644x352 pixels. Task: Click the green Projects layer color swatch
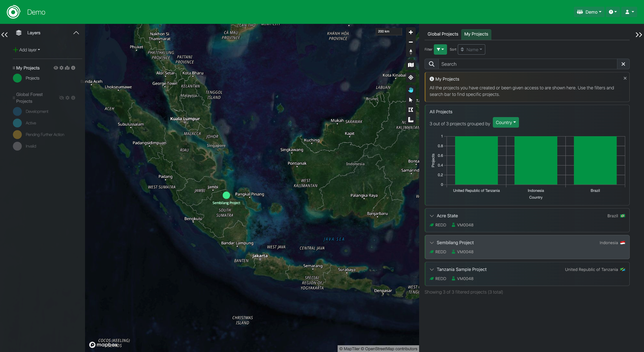tap(17, 78)
